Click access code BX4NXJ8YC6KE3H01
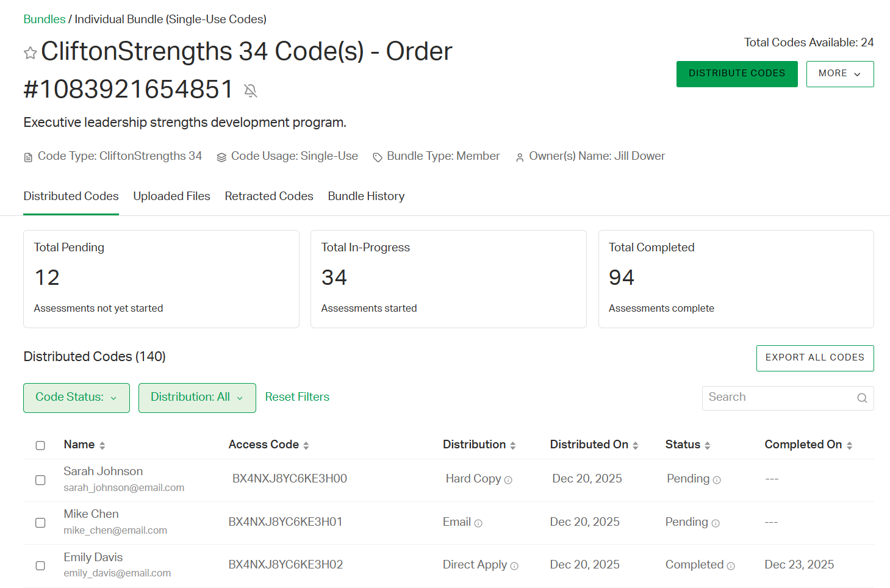The height and width of the screenshot is (588, 890). coord(285,522)
